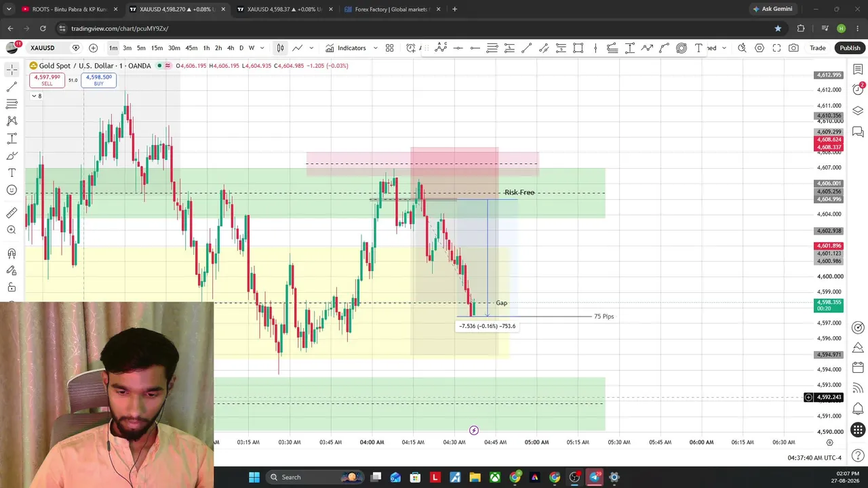Open the chats panel in right sidebar
The width and height of the screenshot is (868, 488).
pos(858,131)
